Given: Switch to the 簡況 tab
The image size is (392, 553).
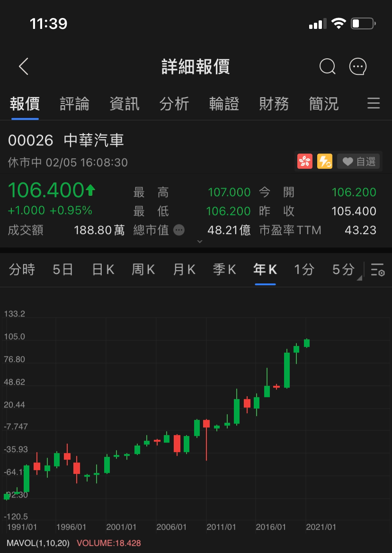Looking at the screenshot, I should pos(324,104).
